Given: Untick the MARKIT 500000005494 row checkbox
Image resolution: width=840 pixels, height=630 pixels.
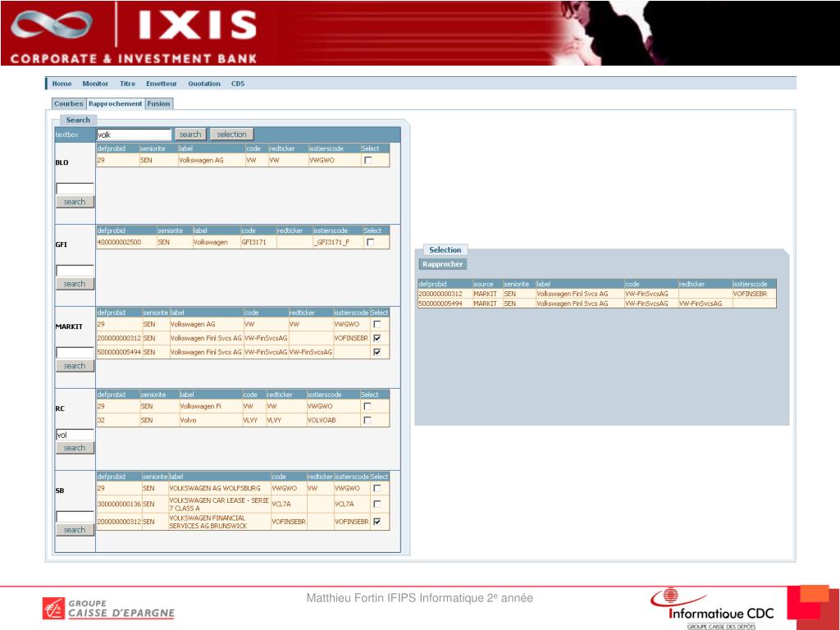Looking at the screenshot, I should [x=377, y=352].
